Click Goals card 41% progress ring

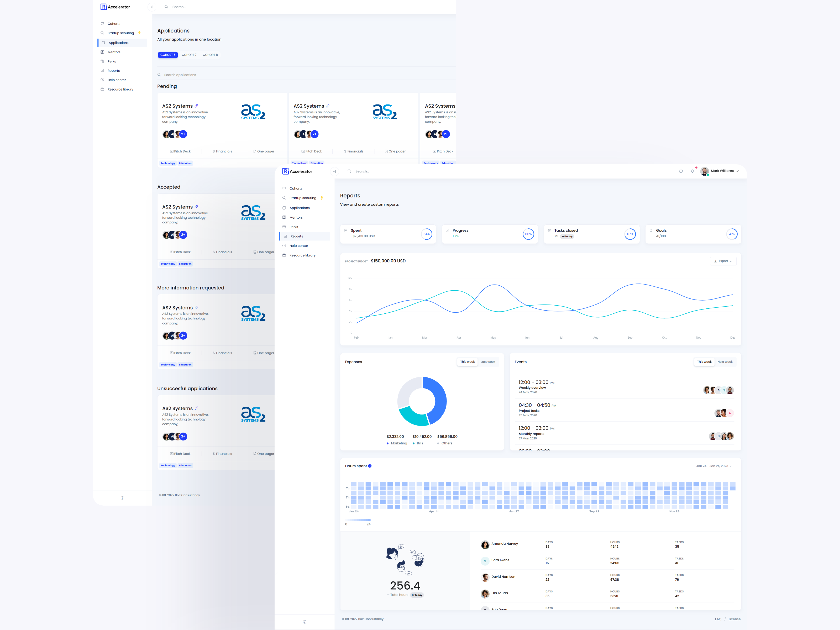[732, 234]
